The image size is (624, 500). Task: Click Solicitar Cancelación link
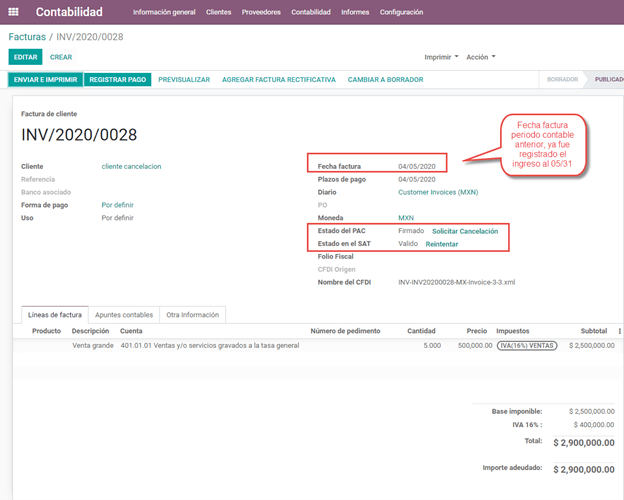(x=465, y=231)
